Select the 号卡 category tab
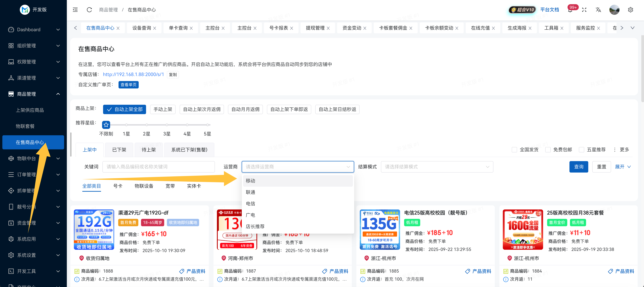The height and width of the screenshot is (287, 644). click(x=118, y=186)
